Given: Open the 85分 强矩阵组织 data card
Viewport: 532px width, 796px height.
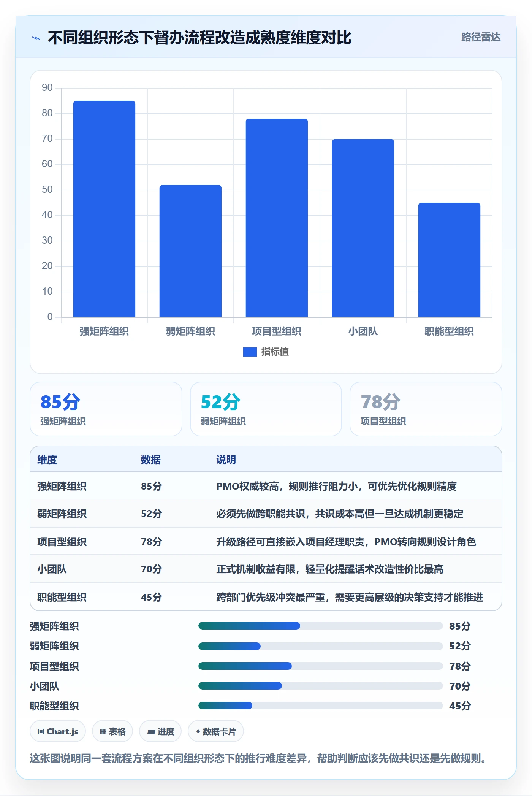Looking at the screenshot, I should 106,409.
